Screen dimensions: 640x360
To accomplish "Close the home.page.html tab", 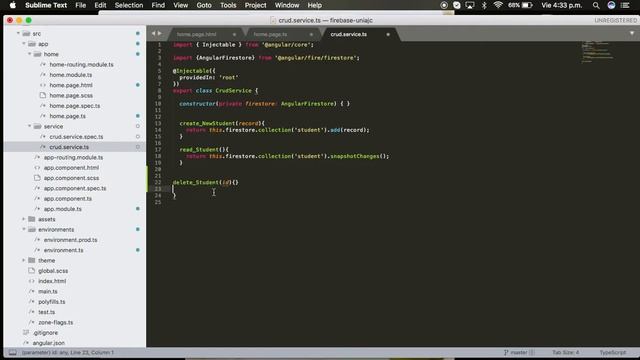I will [234, 34].
